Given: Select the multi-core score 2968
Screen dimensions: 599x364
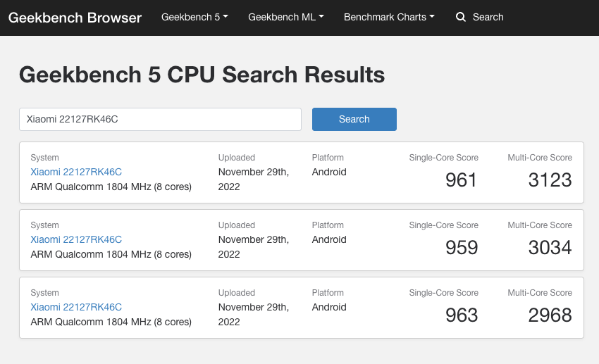Looking at the screenshot, I should point(550,315).
